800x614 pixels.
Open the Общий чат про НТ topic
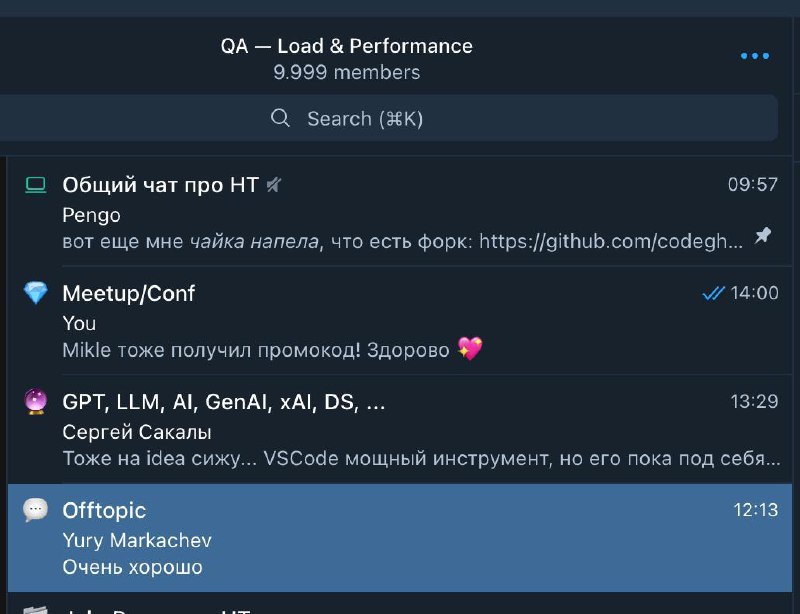[x=400, y=212]
